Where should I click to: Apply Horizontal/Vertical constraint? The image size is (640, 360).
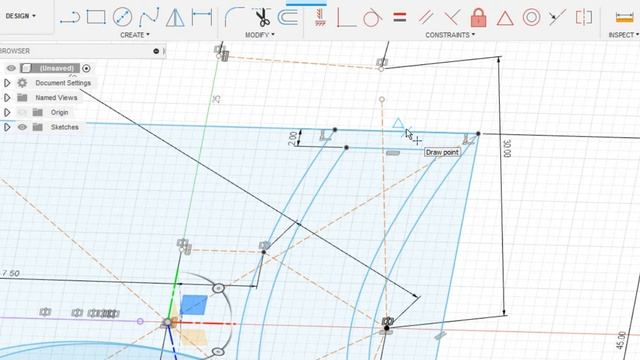[x=321, y=18]
